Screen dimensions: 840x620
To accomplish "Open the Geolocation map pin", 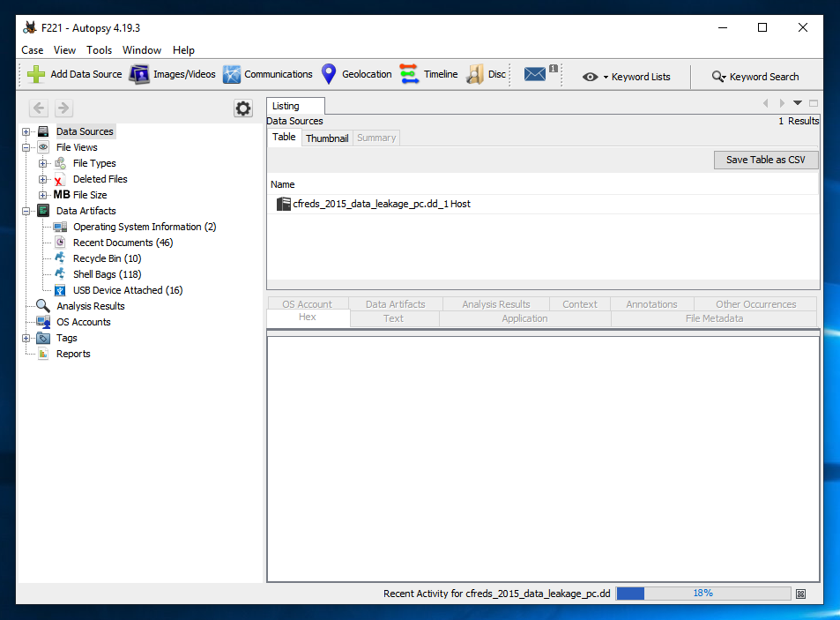I will pyautogui.click(x=329, y=74).
